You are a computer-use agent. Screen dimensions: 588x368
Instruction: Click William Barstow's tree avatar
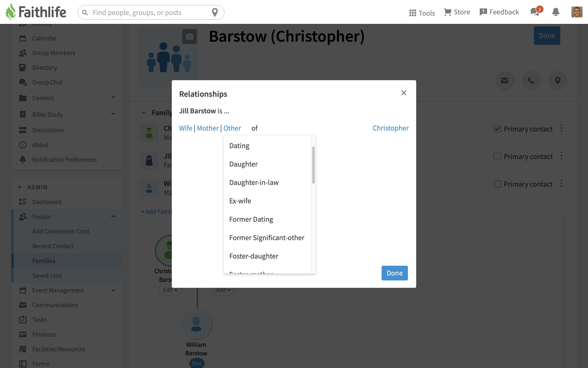click(196, 324)
